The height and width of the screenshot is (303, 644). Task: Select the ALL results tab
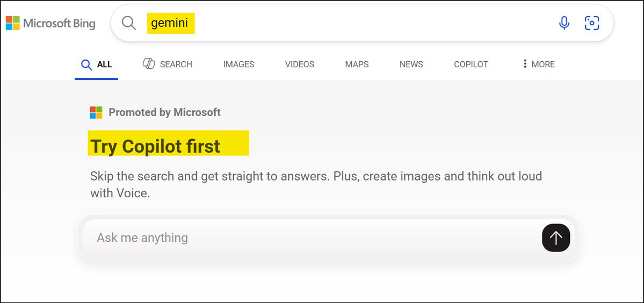coord(97,64)
